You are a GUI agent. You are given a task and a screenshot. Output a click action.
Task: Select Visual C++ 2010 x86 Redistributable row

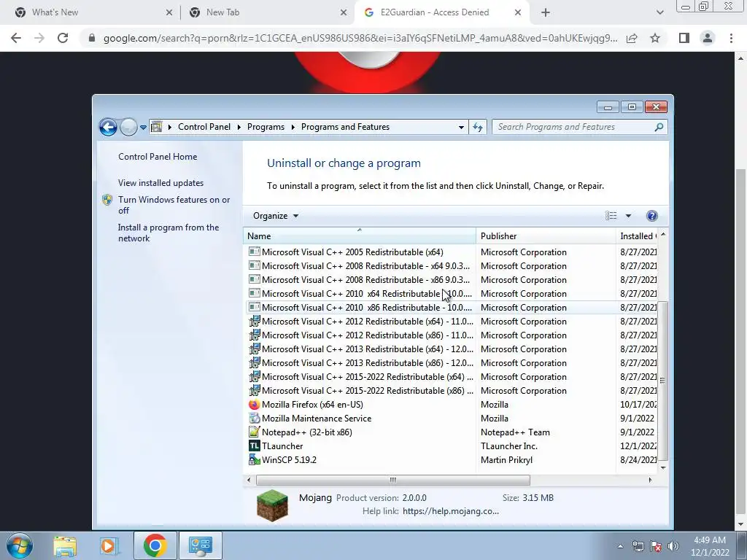click(452, 308)
